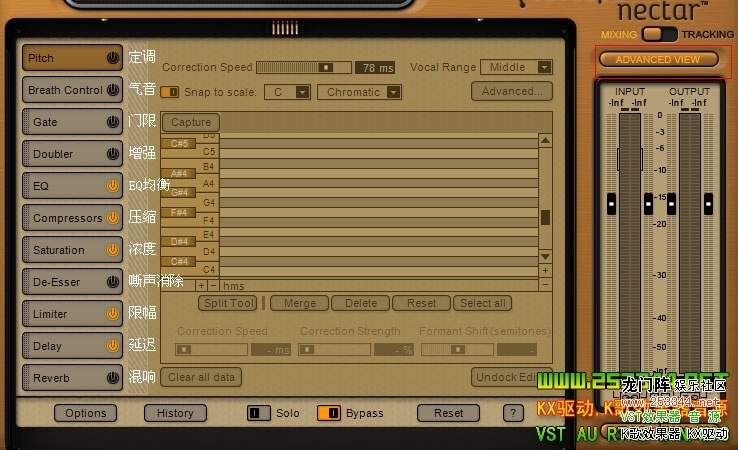This screenshot has width=738, height=450.
Task: Activate the Split Tool button
Action: tap(228, 303)
